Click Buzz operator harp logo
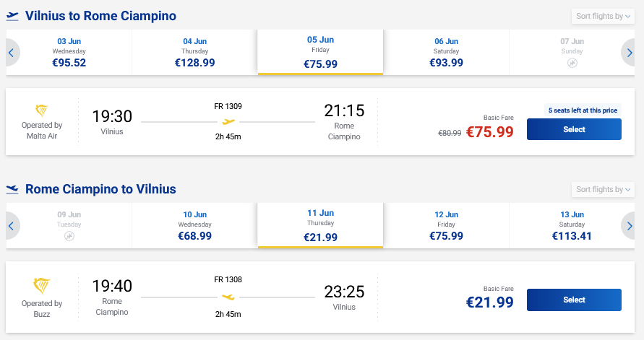The height and width of the screenshot is (340, 644). click(x=42, y=284)
